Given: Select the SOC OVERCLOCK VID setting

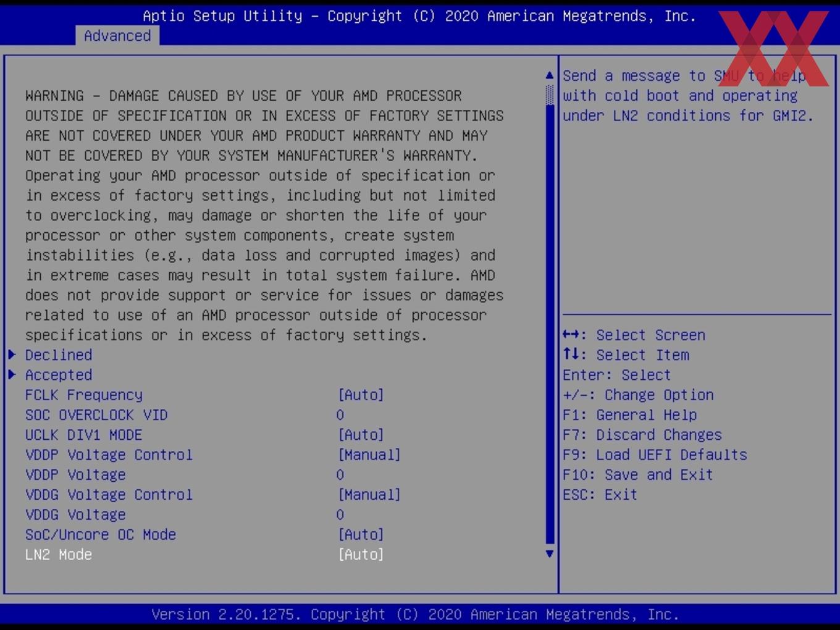Looking at the screenshot, I should point(96,415).
